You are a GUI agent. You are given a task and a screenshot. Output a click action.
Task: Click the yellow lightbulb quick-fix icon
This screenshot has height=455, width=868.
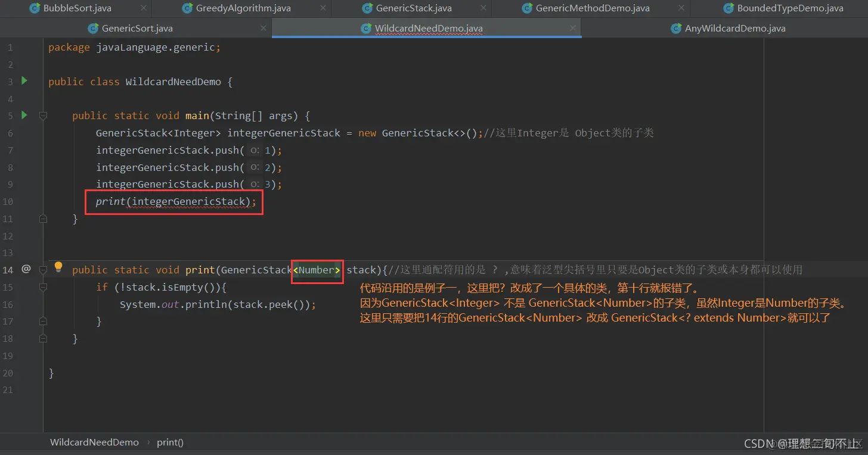pyautogui.click(x=58, y=267)
